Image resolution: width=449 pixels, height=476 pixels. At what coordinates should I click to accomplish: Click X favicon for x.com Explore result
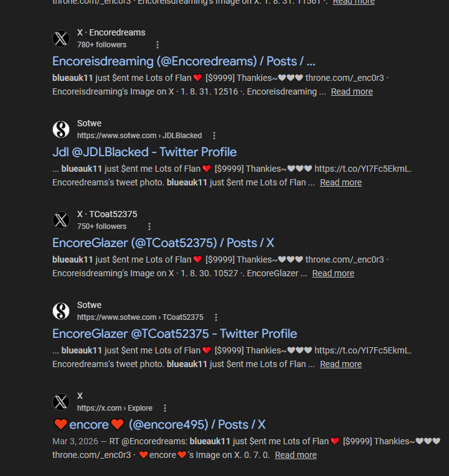[x=61, y=402]
